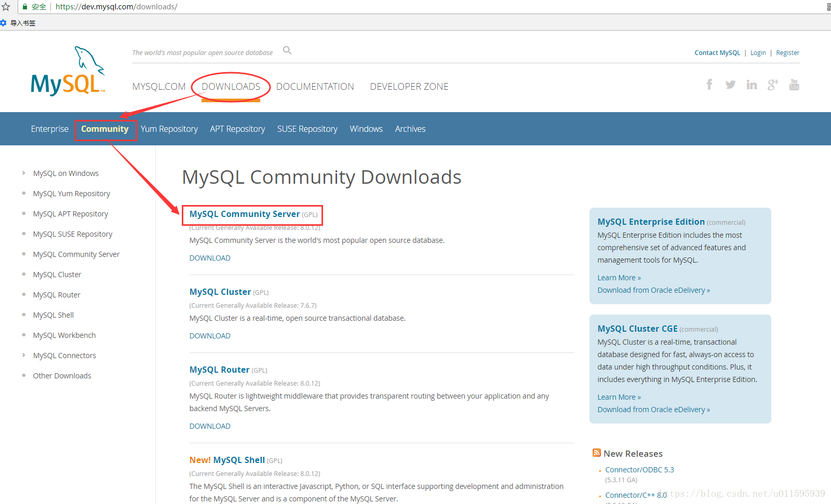Screen dimensions: 831x504
Task: Open the DEVELOPER ZONE tab
Action: (409, 87)
